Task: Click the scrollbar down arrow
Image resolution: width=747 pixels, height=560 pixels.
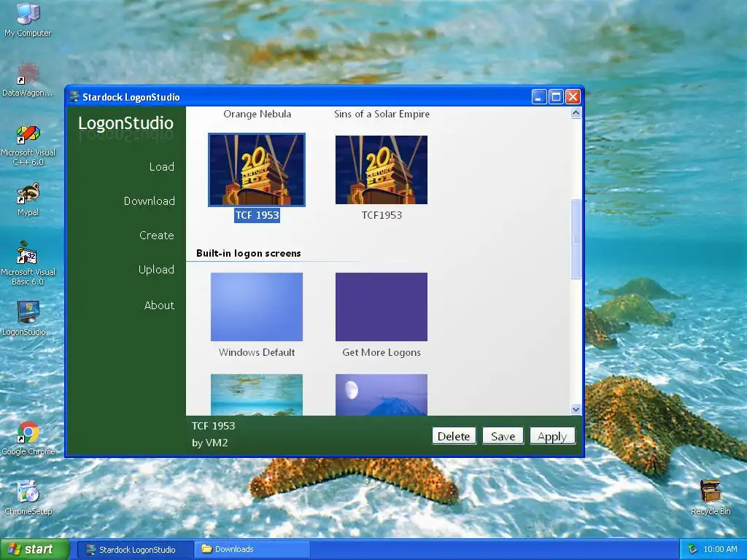Action: (576, 410)
